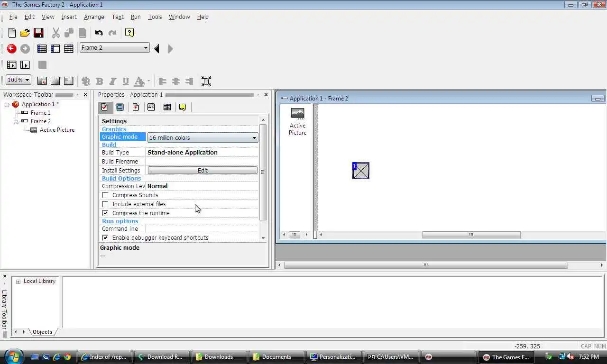Go back with the red arrow button
The image size is (607, 364).
(x=12, y=48)
